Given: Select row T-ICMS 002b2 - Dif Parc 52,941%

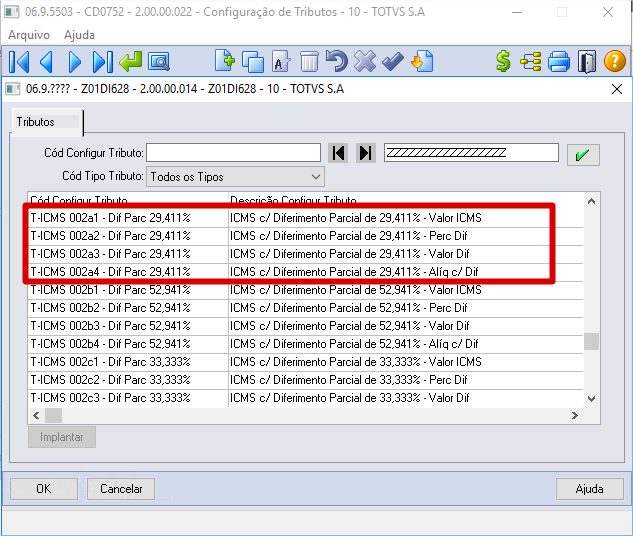Looking at the screenshot, I should coord(306,308).
